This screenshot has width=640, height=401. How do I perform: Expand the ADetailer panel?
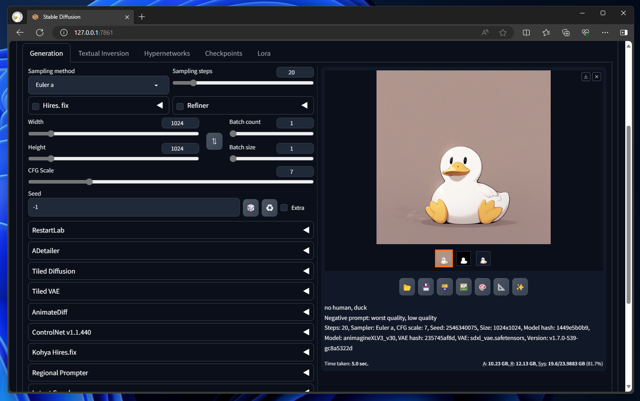pyautogui.click(x=171, y=251)
